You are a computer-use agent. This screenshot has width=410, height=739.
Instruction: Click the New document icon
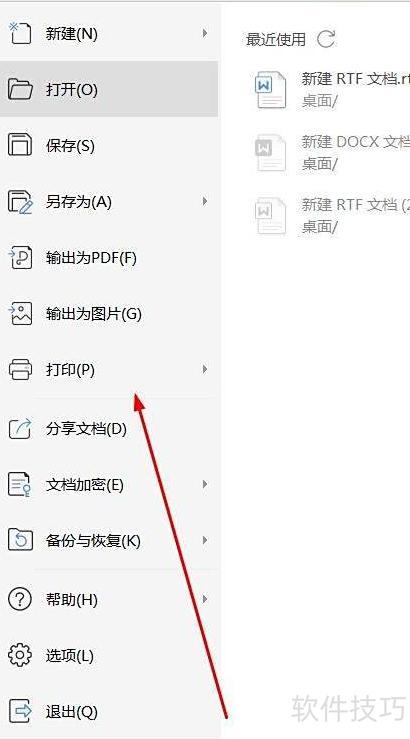click(x=20, y=33)
